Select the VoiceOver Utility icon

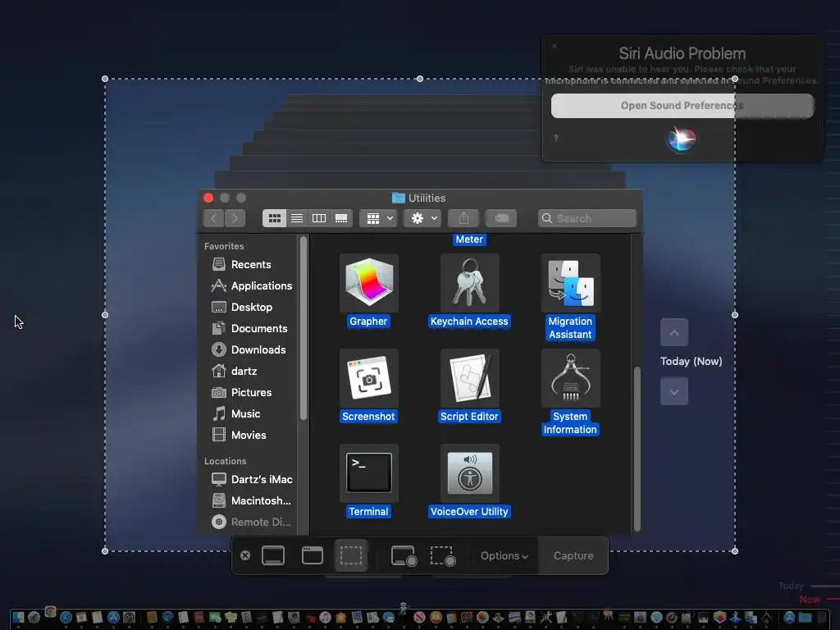pos(469,473)
